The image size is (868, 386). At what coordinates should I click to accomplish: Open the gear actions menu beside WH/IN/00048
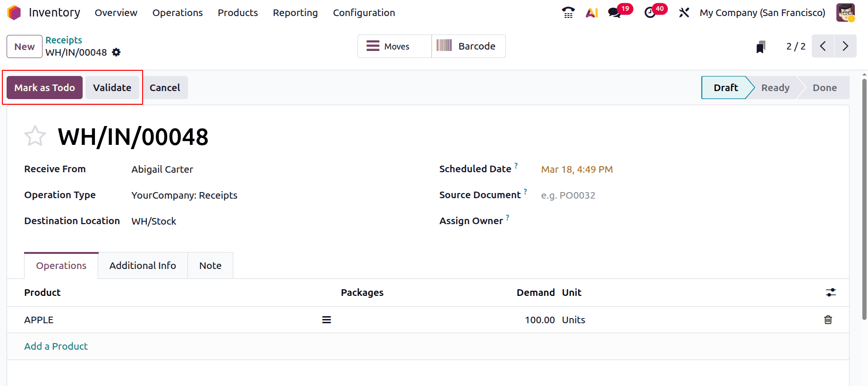click(x=116, y=52)
